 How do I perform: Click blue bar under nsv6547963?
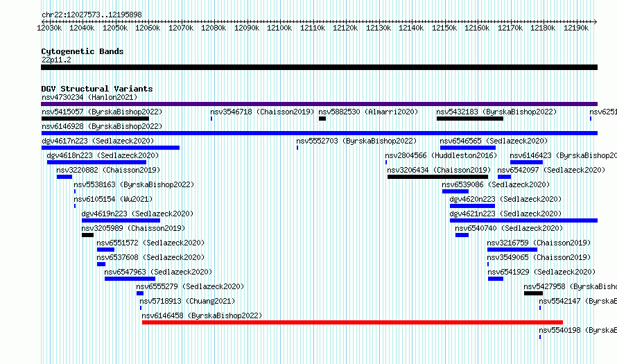tap(130, 279)
